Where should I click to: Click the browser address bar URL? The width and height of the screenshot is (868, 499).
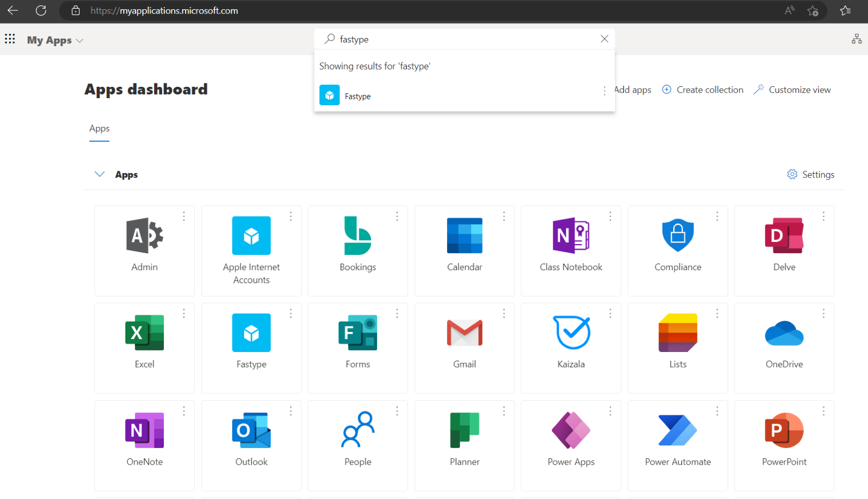[164, 11]
